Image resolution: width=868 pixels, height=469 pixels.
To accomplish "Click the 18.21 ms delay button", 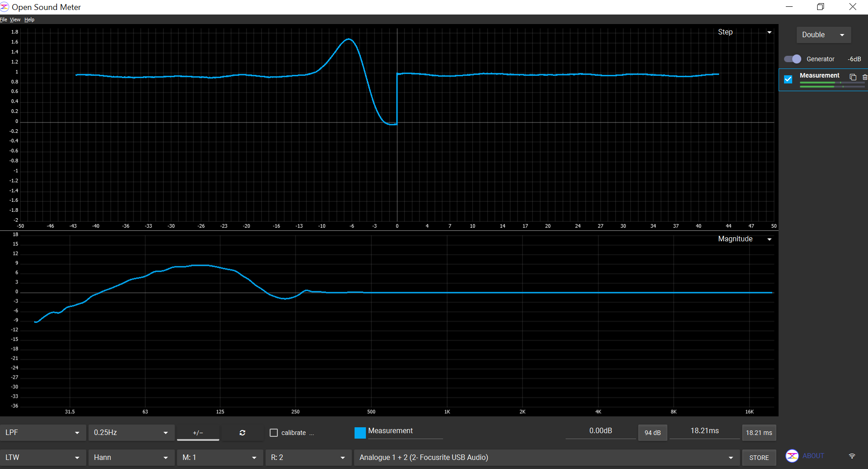I will (x=759, y=433).
